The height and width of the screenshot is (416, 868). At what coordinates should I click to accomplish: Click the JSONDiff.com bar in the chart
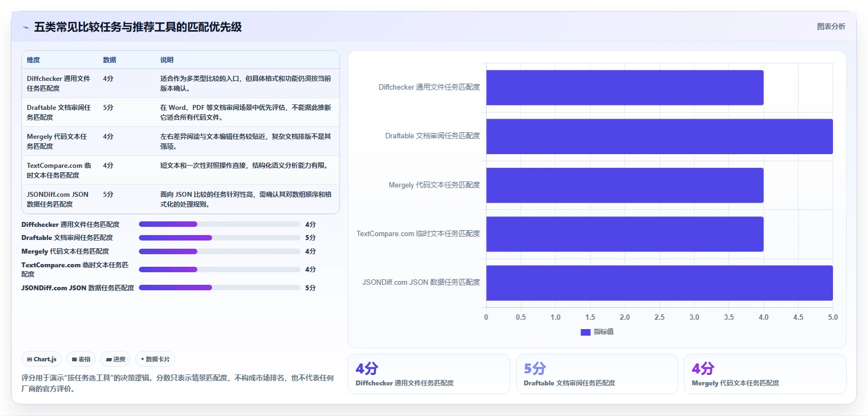(x=659, y=283)
